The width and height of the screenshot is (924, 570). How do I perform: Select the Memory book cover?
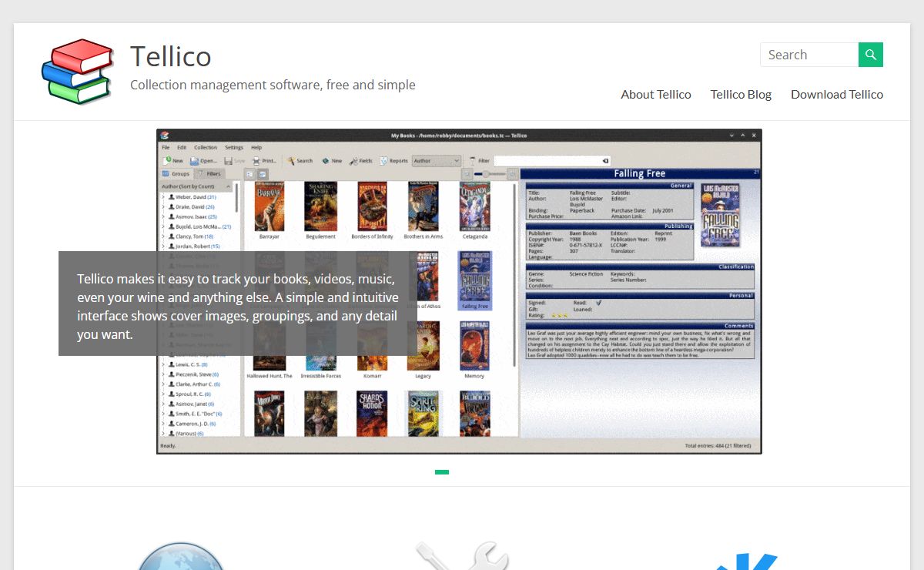474,346
